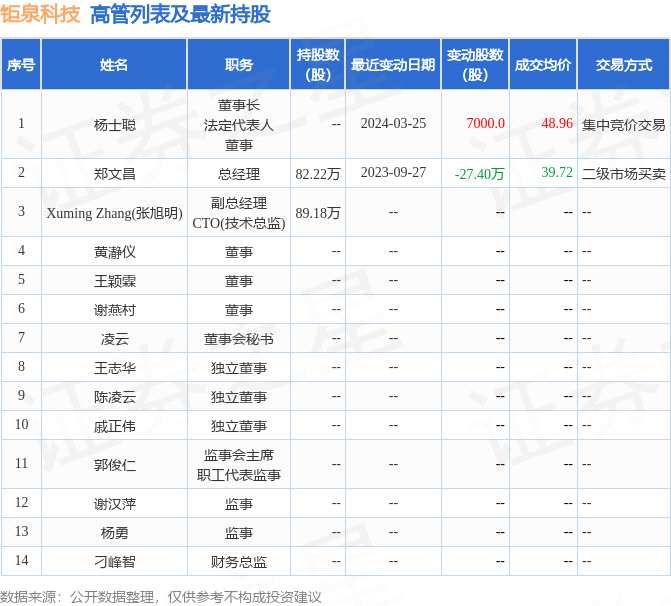Select the name 刁峰智

[114, 561]
